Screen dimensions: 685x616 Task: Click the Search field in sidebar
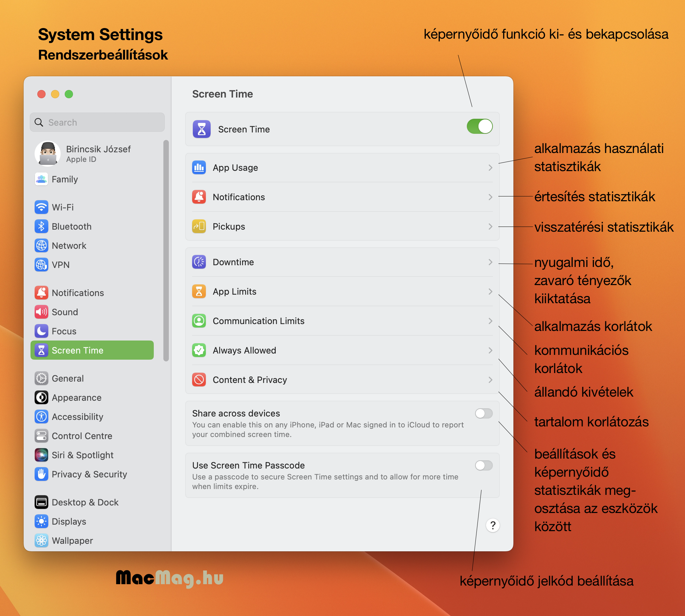97,122
